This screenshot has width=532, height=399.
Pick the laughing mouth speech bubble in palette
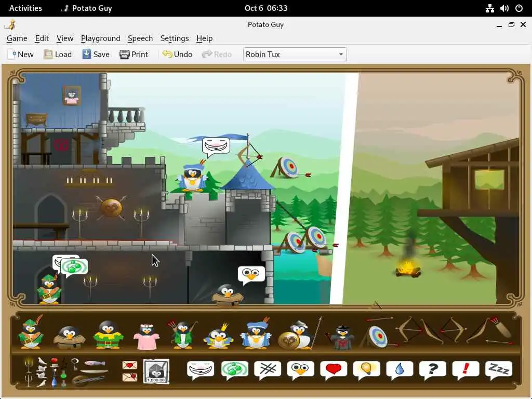[201, 370]
